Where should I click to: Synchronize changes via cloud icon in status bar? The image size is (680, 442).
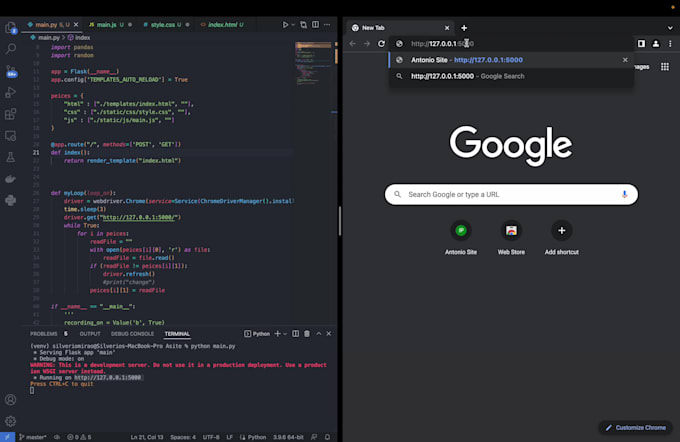57,437
